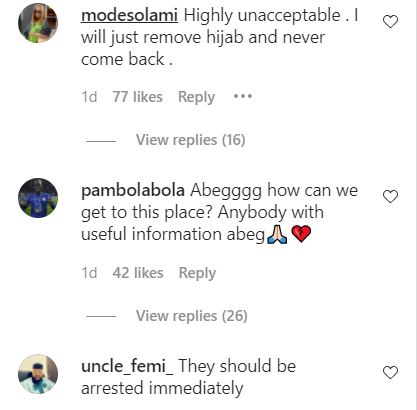
Task: Show who gave the 77 likes
Action: coord(137,97)
